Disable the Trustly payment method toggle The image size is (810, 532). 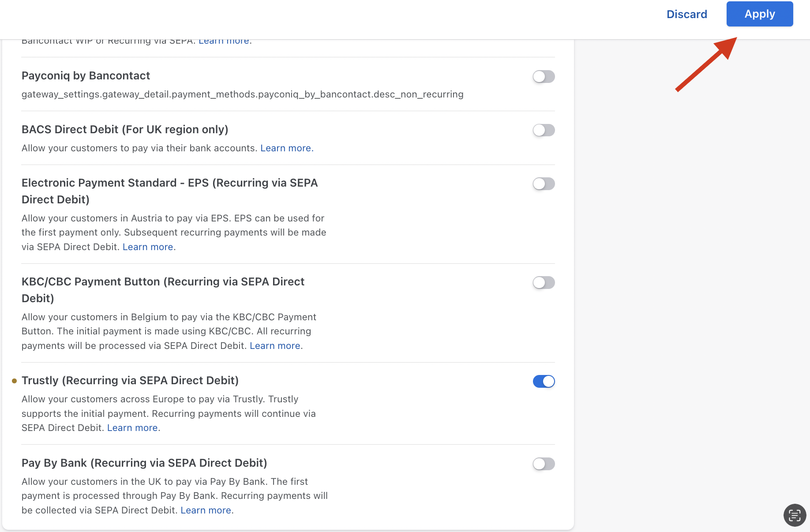(543, 382)
